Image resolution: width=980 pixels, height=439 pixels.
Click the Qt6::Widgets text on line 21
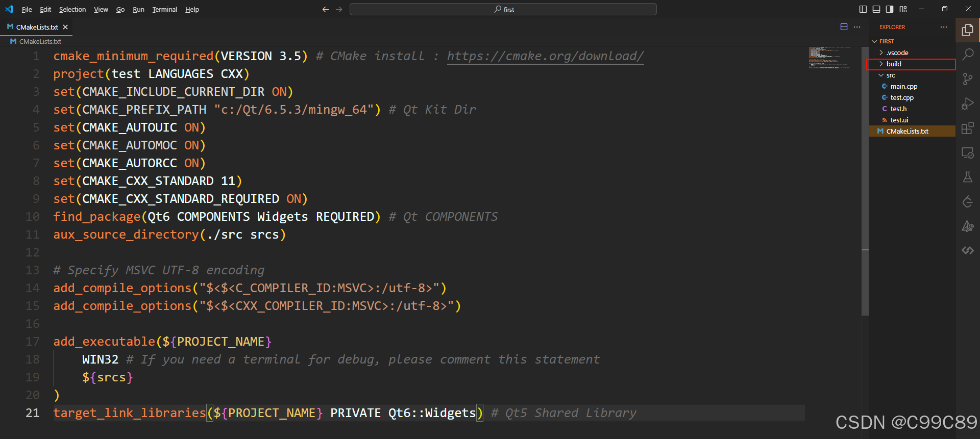[x=432, y=413]
